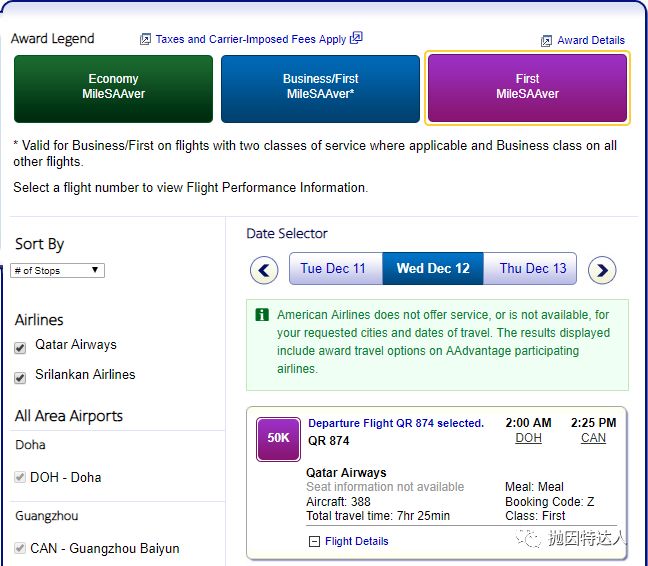The height and width of the screenshot is (566, 648).
Task: Click the CAN airport code link
Action: click(x=593, y=438)
